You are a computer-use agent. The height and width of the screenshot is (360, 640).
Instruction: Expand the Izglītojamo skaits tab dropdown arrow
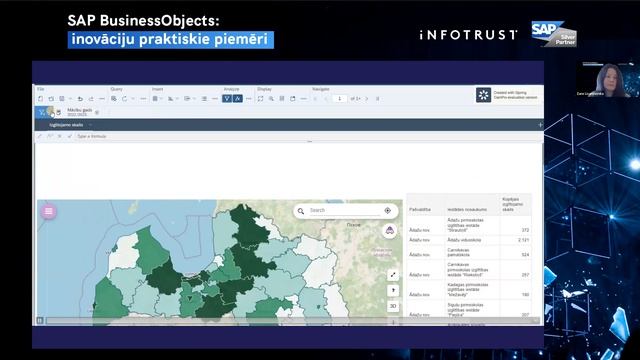[91, 125]
